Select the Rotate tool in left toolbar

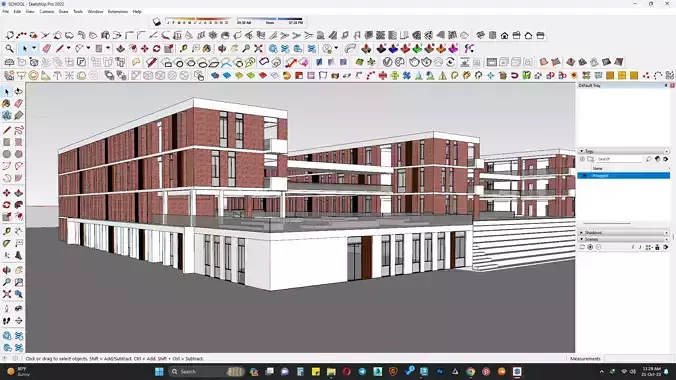[x=6, y=205]
